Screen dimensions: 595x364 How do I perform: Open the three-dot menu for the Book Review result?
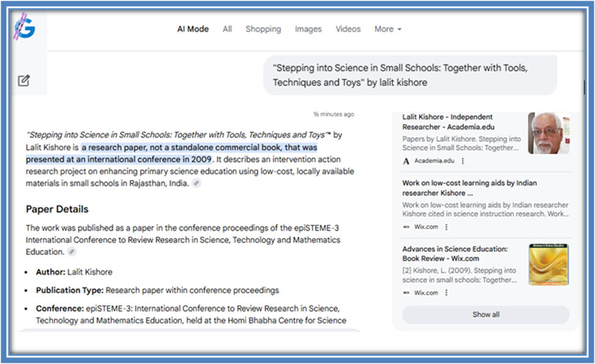point(446,293)
